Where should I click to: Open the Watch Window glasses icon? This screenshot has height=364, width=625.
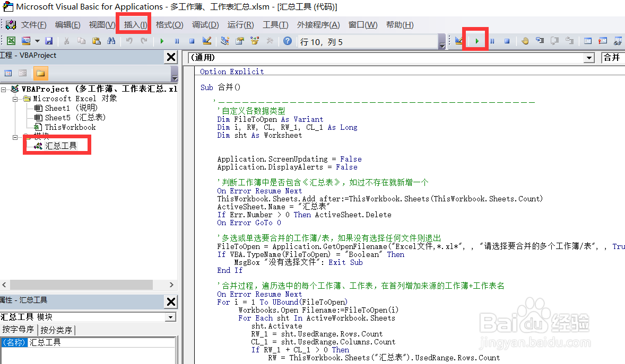[618, 41]
